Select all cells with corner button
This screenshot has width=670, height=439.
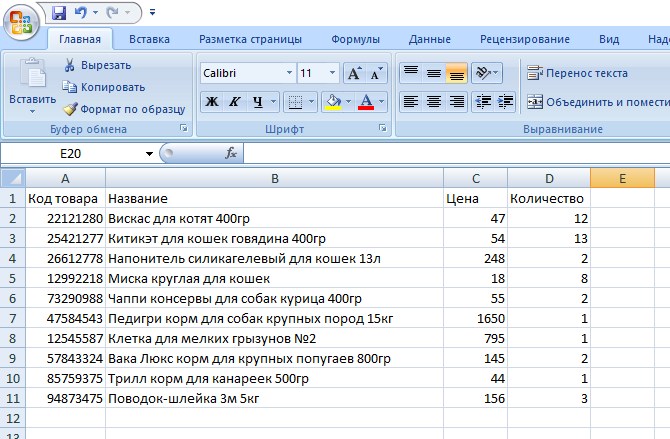tap(13, 178)
